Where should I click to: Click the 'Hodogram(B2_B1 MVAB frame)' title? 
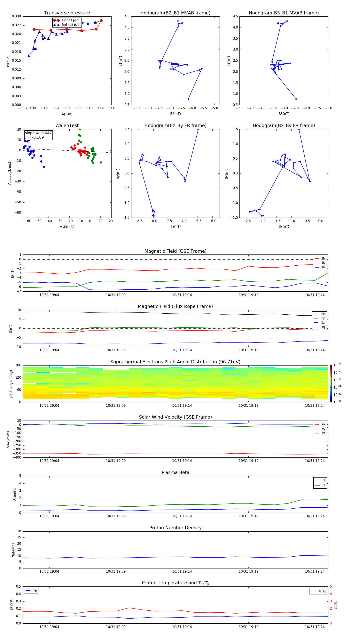[x=175, y=13]
